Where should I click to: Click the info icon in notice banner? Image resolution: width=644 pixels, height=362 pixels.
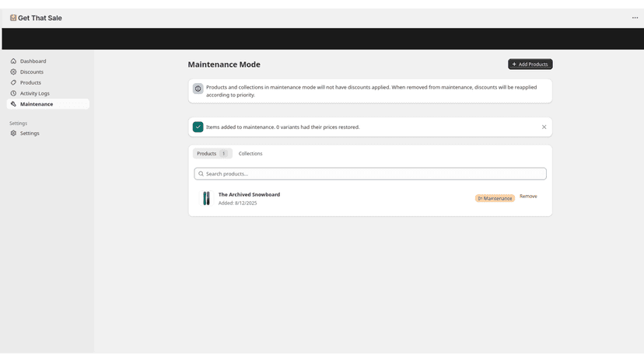(198, 89)
